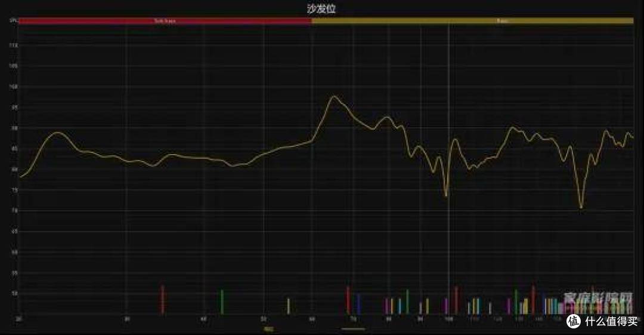Screen dimensions: 644x335
Task: Select the red Sub bass range band
Action: [165, 20]
